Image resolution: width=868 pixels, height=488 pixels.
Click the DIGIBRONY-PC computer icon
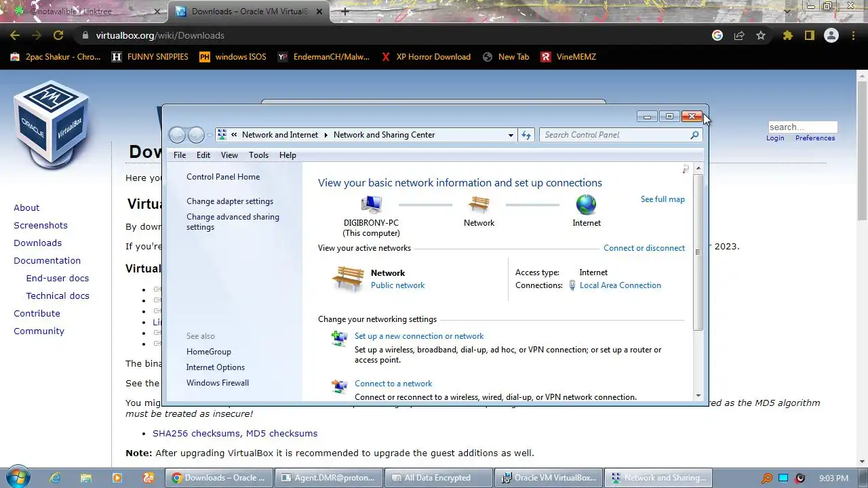[x=371, y=204]
